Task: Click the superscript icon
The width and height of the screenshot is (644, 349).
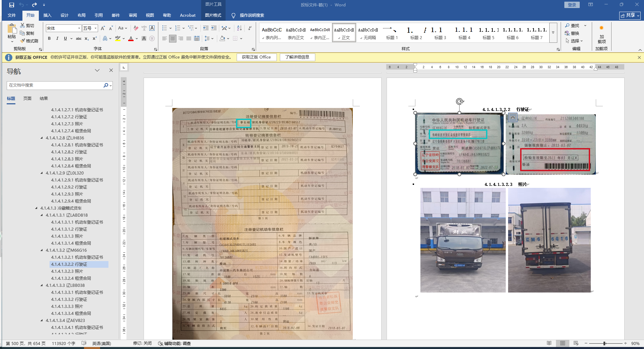Action: coord(95,38)
